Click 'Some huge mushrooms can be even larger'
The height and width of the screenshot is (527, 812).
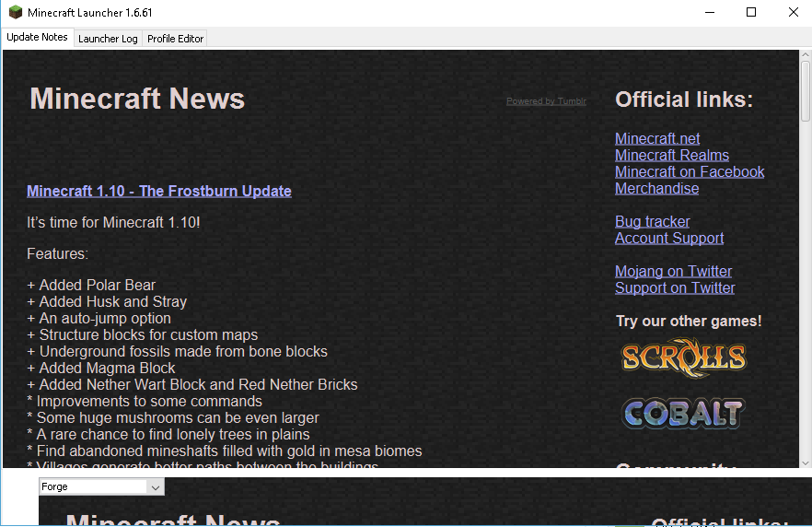pos(173,417)
